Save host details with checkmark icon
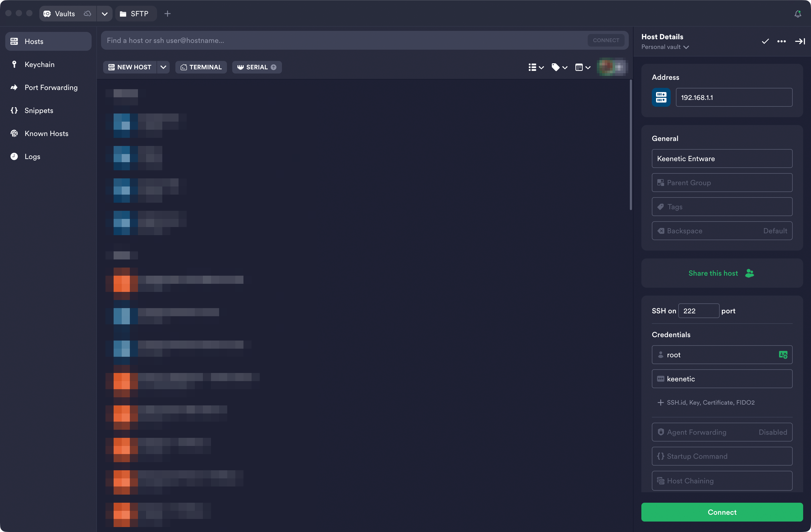This screenshot has height=532, width=811. [x=765, y=41]
